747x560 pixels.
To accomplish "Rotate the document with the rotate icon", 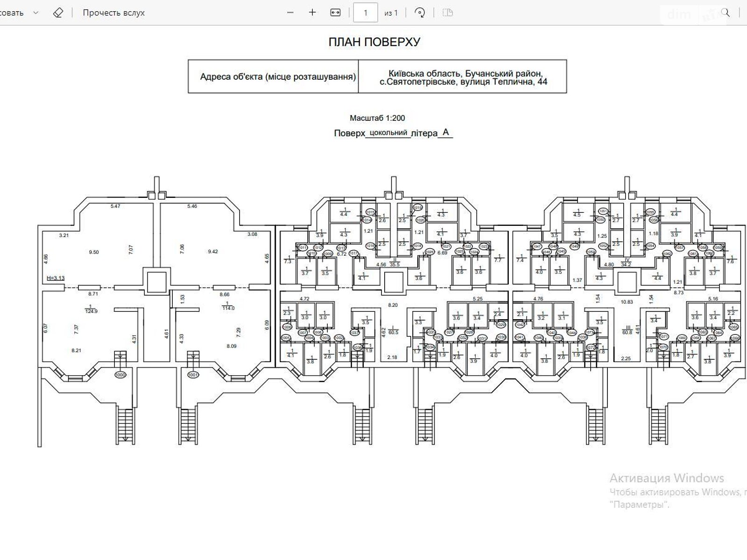I will click(x=419, y=13).
